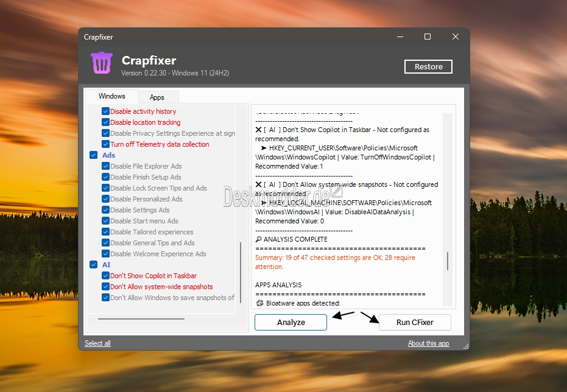This screenshot has height=392, width=567.
Task: Click the analysis log scrollbar thumb
Action: 448,261
